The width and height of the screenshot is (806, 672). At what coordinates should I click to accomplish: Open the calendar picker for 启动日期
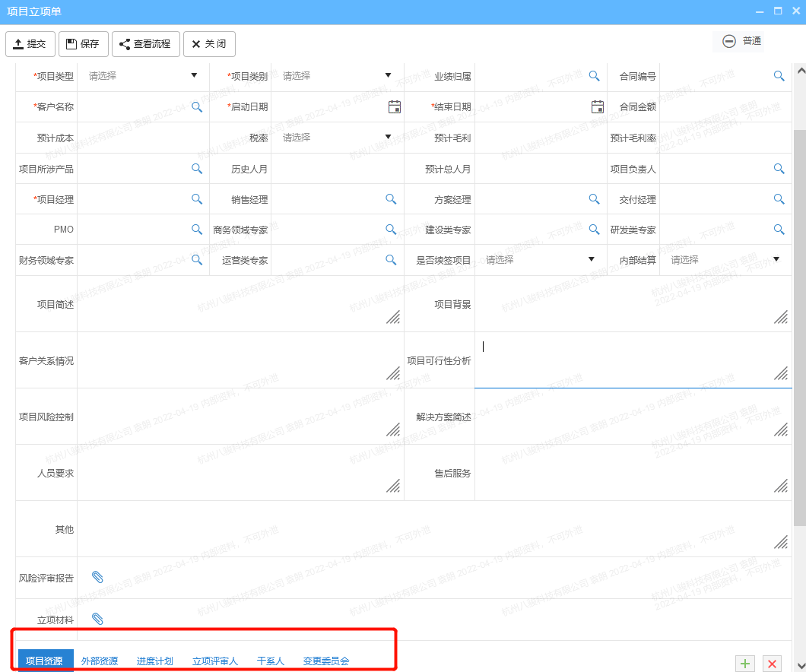[x=394, y=106]
